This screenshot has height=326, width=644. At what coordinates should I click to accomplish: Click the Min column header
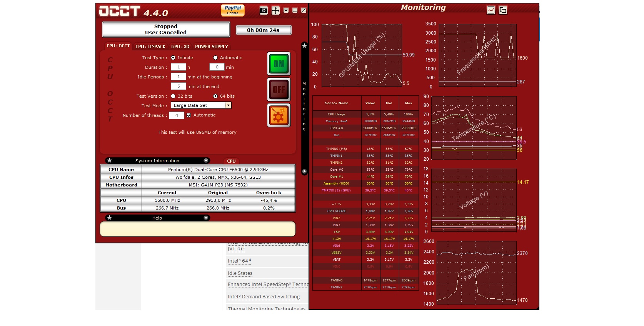(x=389, y=103)
